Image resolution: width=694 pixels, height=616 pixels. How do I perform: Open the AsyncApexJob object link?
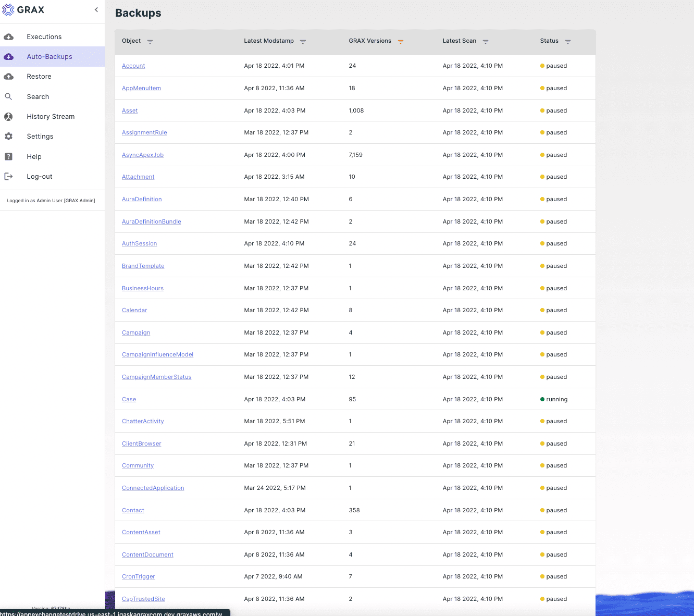tap(143, 155)
